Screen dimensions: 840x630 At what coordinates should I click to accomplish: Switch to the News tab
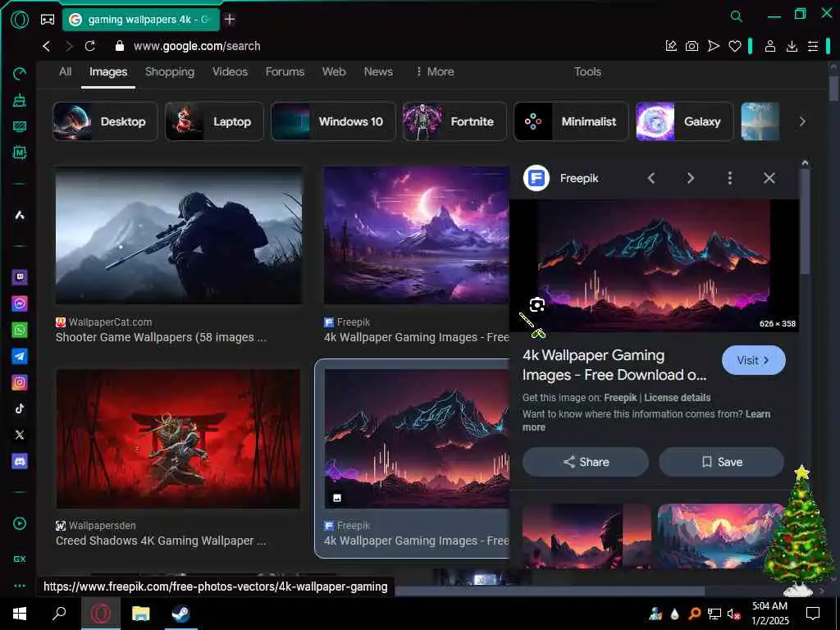(x=378, y=72)
